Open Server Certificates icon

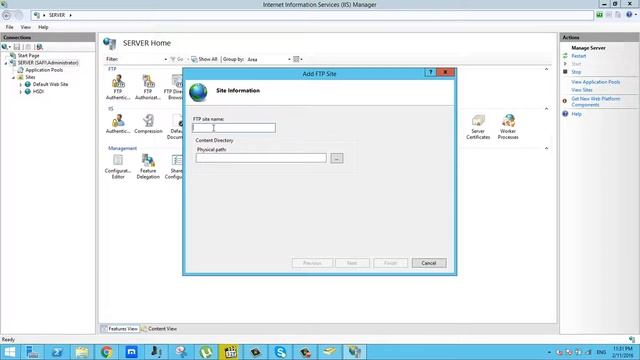[478, 127]
